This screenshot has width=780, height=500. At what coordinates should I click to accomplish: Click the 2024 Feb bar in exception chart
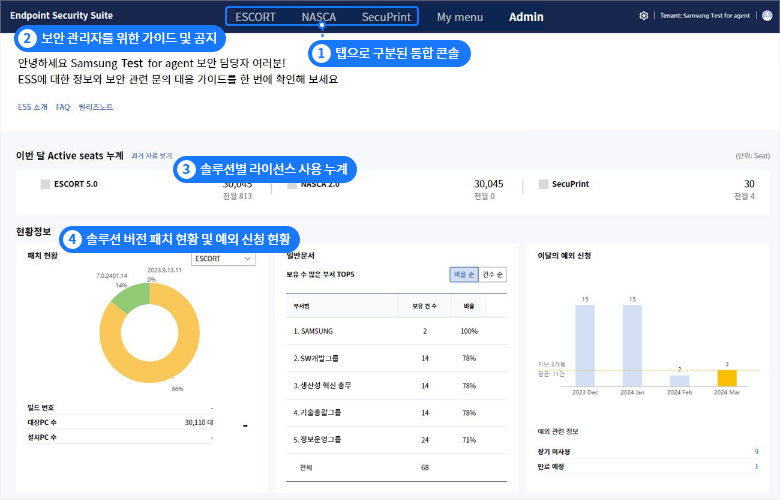(680, 381)
